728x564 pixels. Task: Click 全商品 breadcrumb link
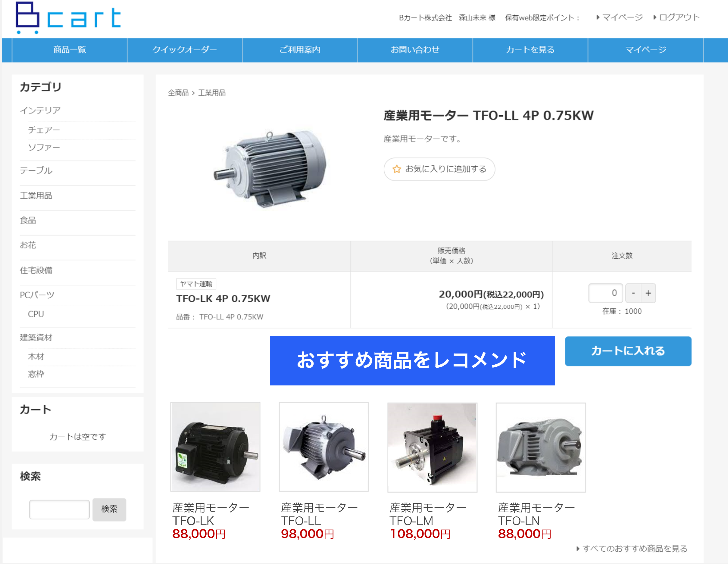pyautogui.click(x=178, y=93)
